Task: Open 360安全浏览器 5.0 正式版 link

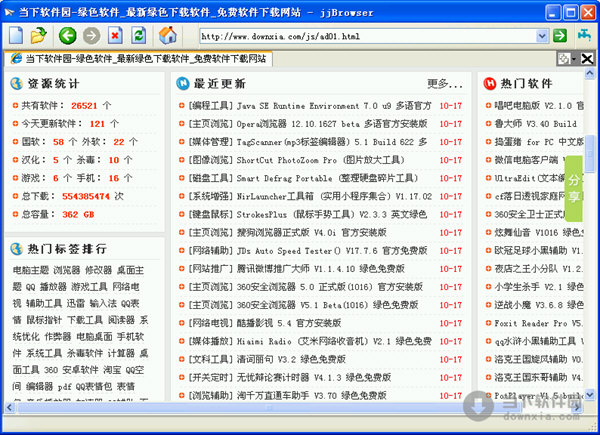Action: click(329, 287)
